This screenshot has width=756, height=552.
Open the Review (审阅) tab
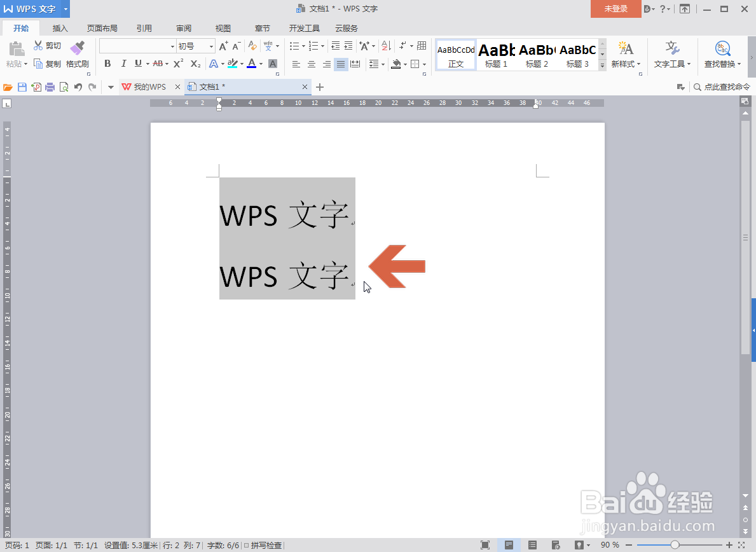(x=184, y=29)
